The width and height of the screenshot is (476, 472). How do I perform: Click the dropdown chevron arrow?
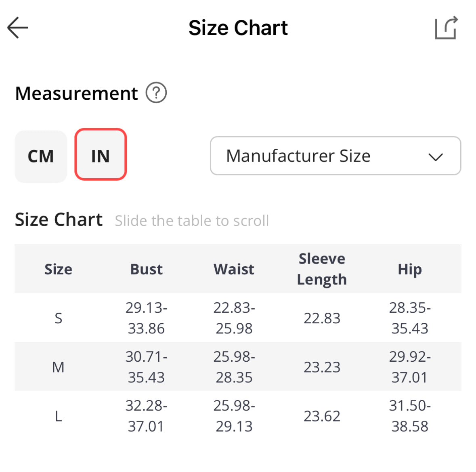[x=436, y=157]
